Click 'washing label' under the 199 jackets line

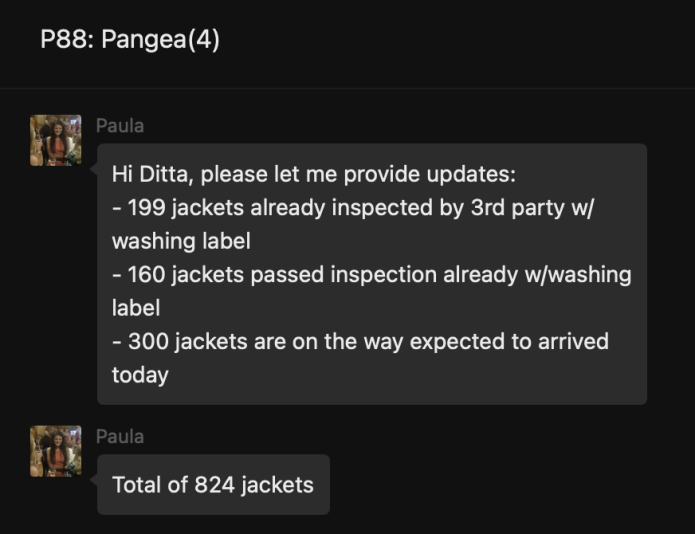(x=180, y=241)
